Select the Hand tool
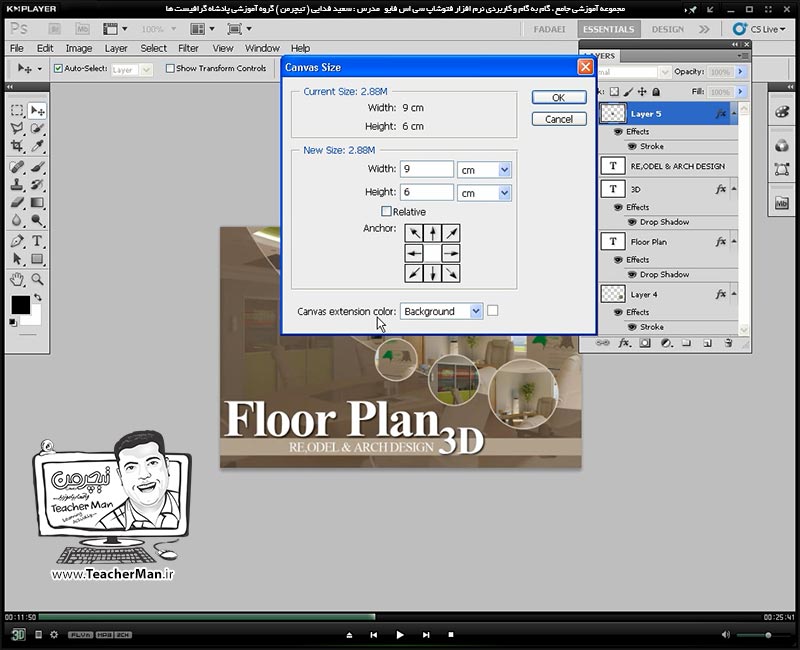The height and width of the screenshot is (650, 800). (x=17, y=279)
